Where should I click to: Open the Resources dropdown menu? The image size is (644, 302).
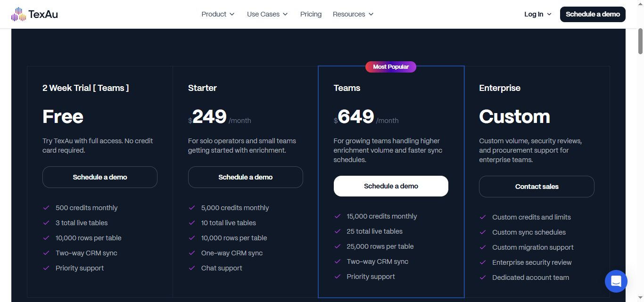[353, 14]
